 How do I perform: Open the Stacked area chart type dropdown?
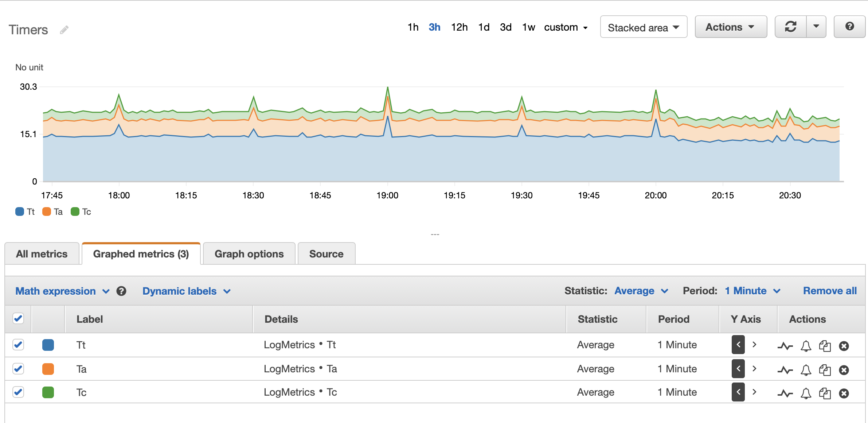[x=643, y=27]
